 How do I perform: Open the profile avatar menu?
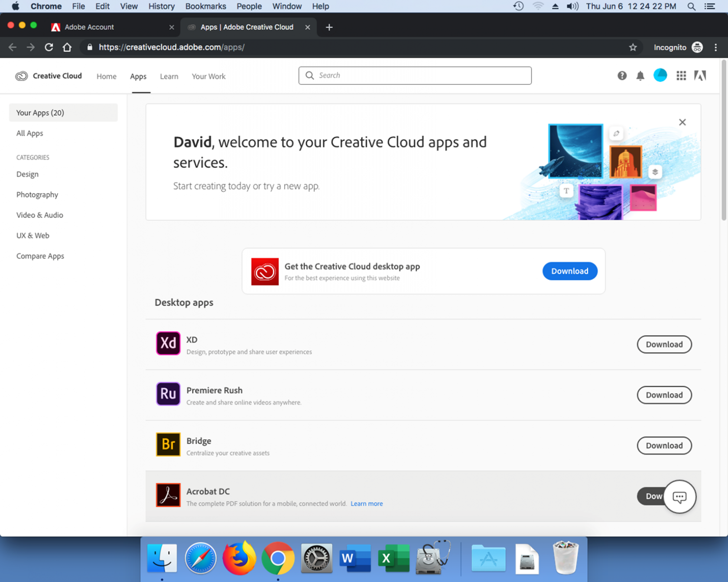point(660,75)
